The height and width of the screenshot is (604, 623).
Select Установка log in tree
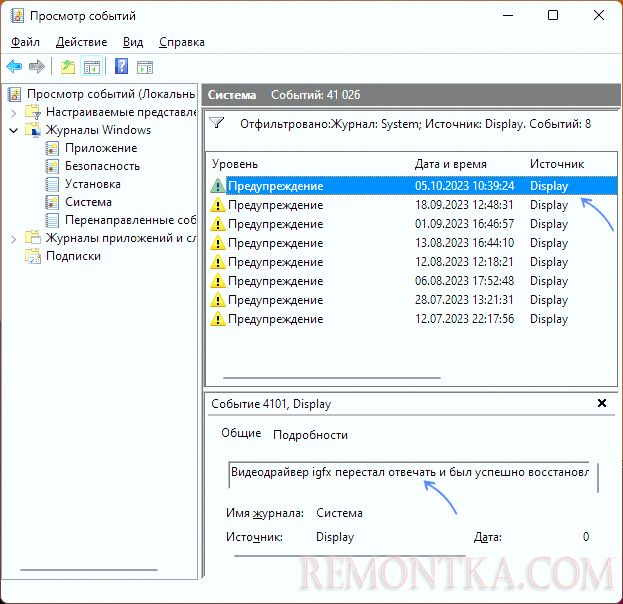point(93,184)
